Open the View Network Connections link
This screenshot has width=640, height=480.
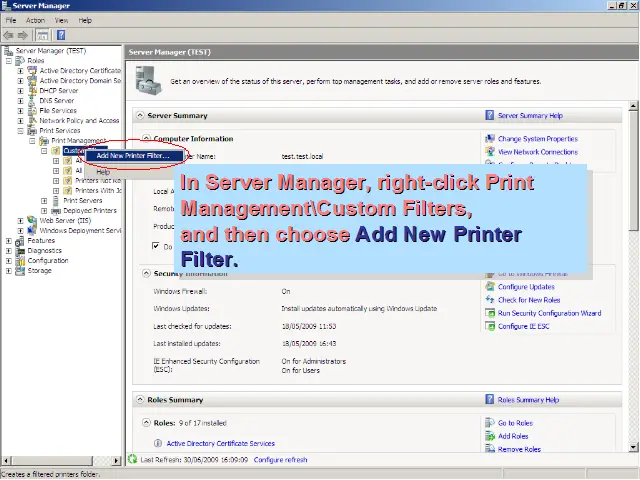click(538, 152)
